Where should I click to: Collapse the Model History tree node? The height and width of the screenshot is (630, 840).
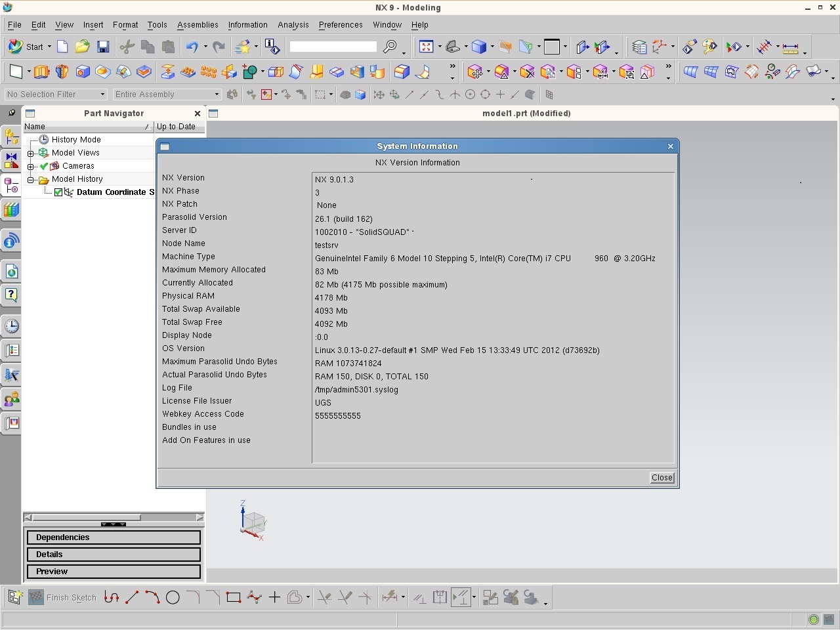[30, 179]
